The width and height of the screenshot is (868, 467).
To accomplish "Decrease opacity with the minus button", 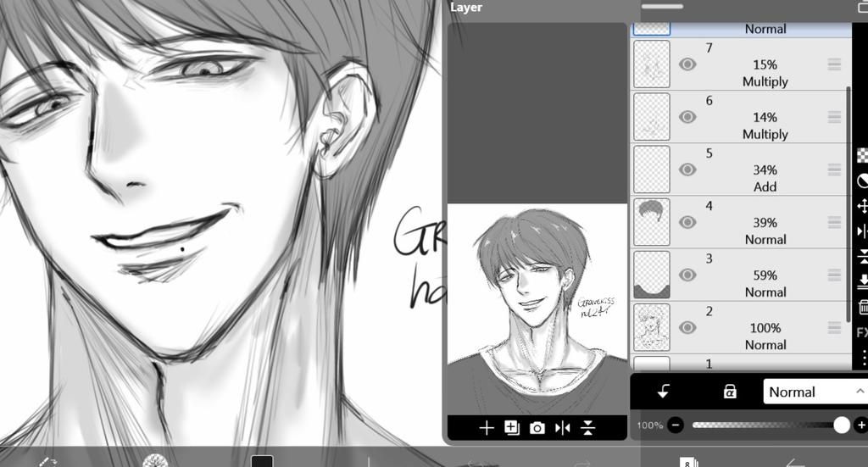I will (x=676, y=425).
